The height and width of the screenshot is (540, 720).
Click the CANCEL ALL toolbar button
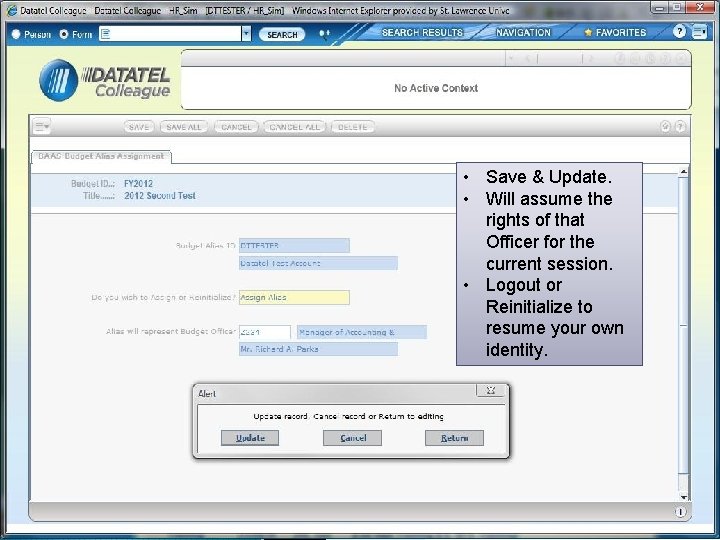pyautogui.click(x=294, y=127)
